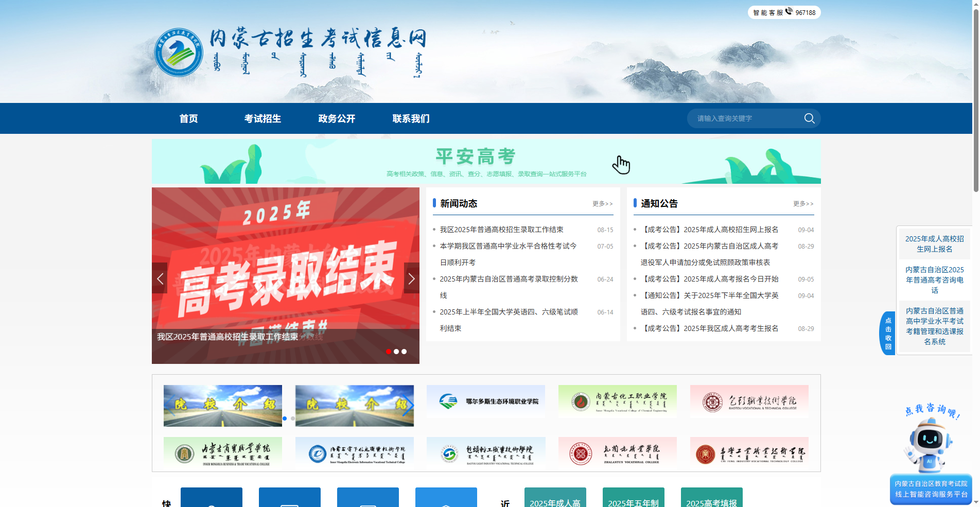
Task: Open the 考试招生 menu
Action: pos(262,118)
